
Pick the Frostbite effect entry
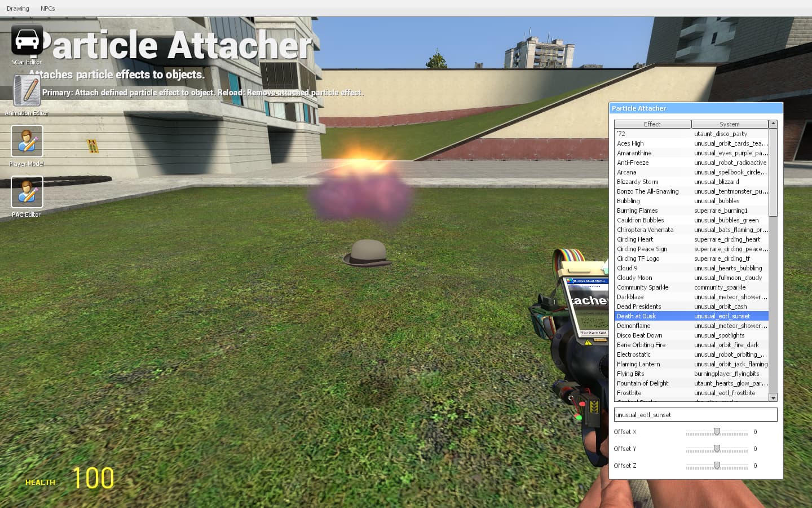(691, 393)
